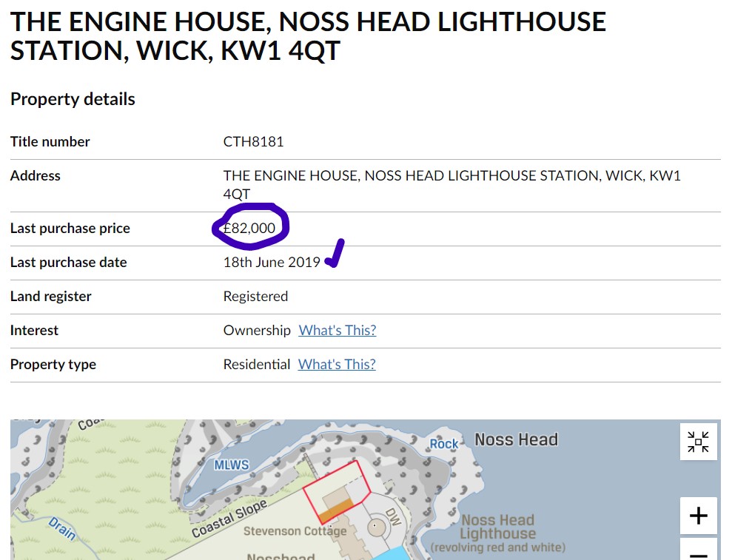Click the orange building footprint on map
Viewport: 732px width, 560px height.
coord(336,510)
